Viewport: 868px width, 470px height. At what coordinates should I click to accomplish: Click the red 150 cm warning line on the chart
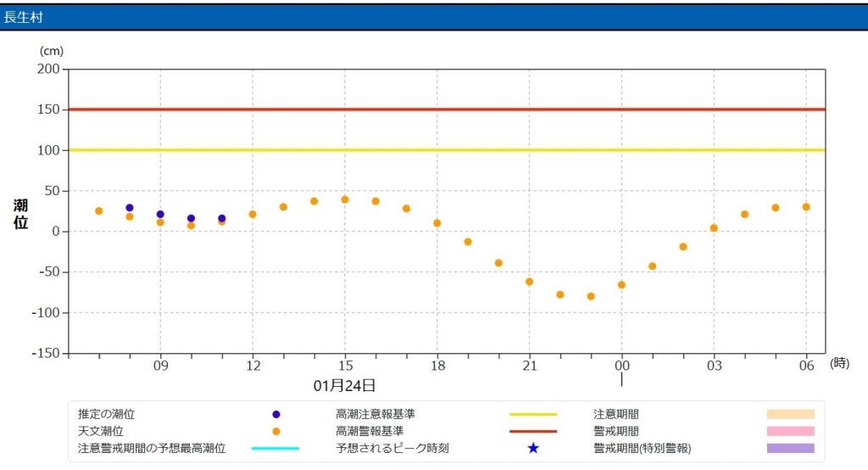click(x=447, y=109)
